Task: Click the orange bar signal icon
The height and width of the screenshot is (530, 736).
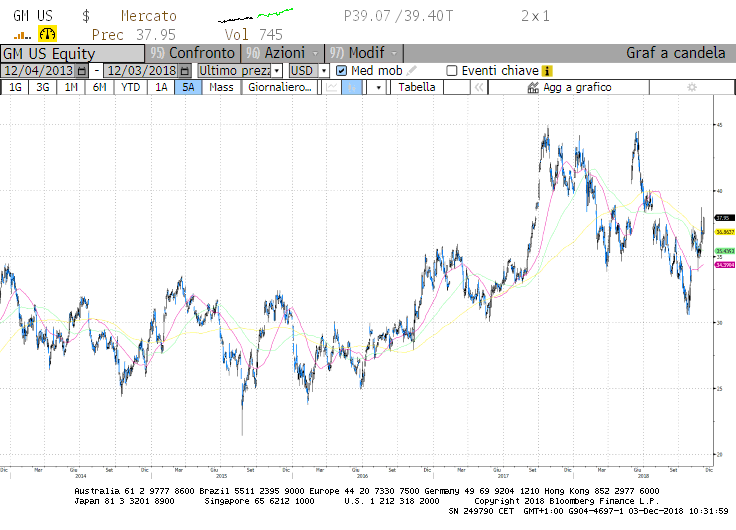Action: click(22, 35)
